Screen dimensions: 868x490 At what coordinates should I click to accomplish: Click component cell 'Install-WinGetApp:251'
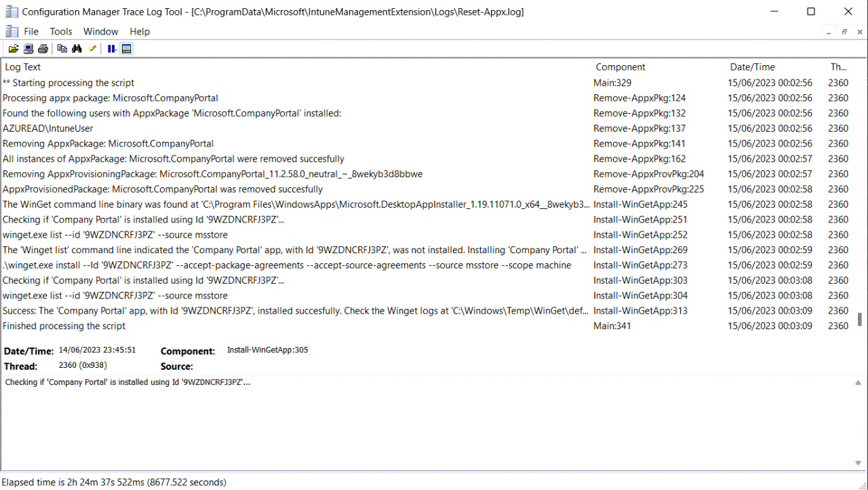click(x=641, y=220)
